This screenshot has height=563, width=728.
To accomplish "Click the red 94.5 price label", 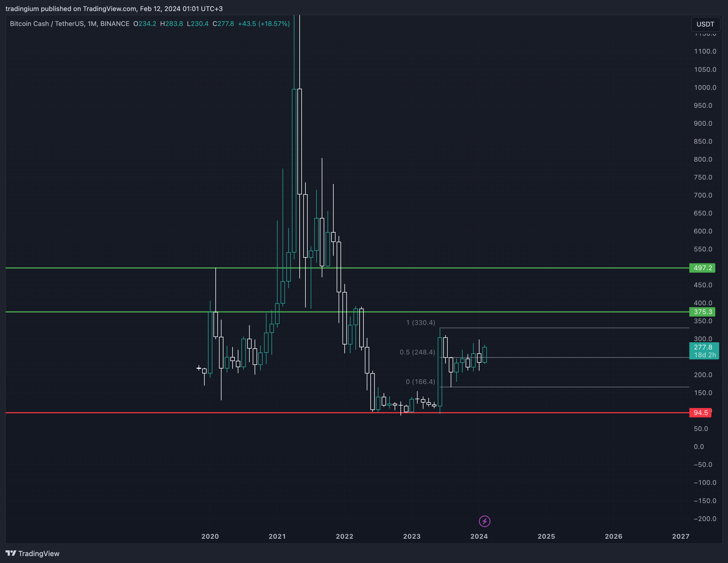I will pos(700,413).
